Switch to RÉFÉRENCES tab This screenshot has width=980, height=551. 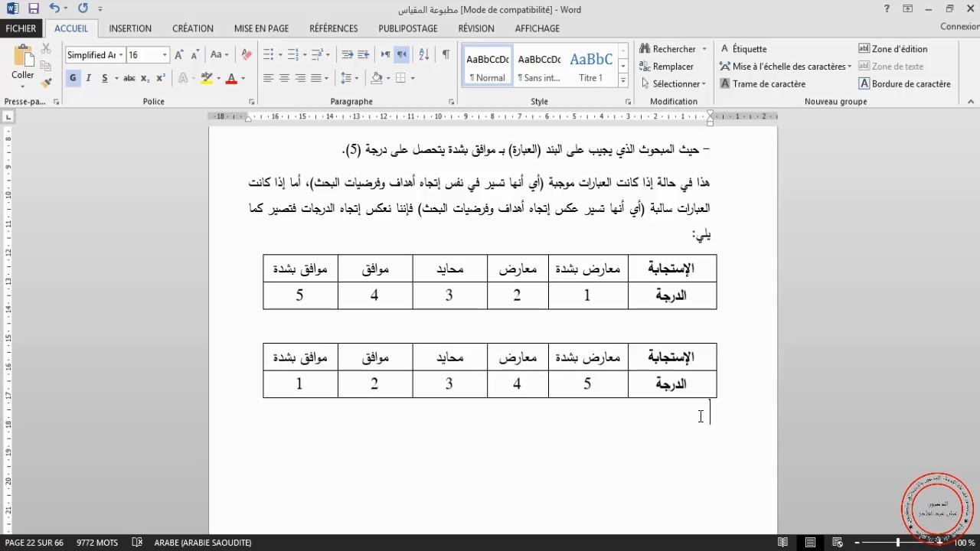click(x=334, y=28)
